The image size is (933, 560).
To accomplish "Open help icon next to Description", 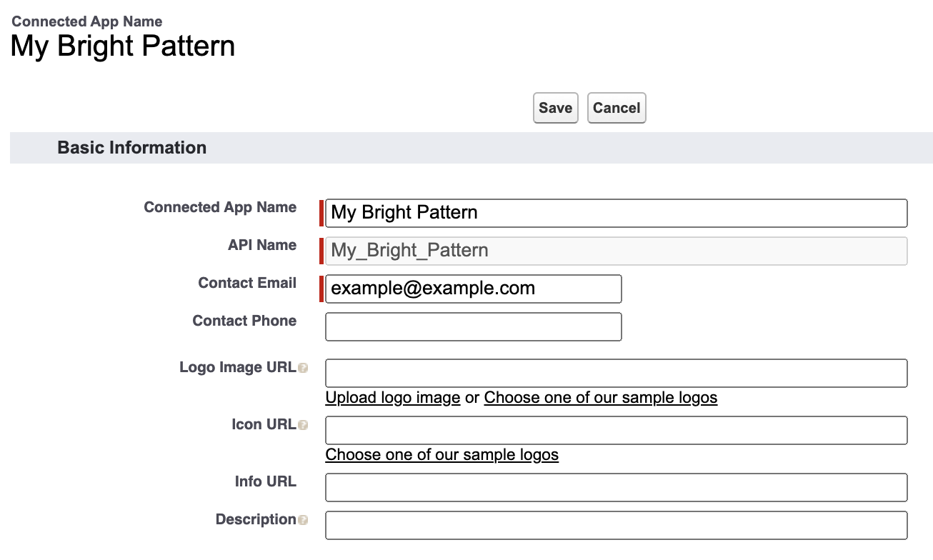I will pos(303,520).
